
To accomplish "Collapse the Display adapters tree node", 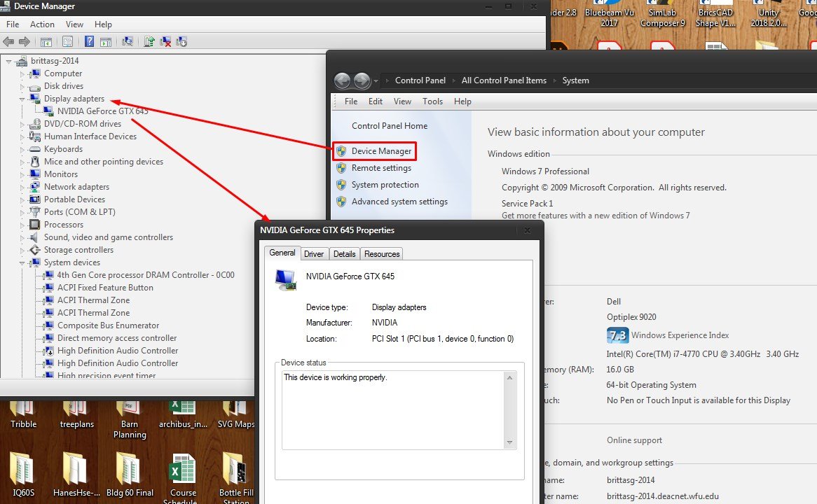I will 22,99.
